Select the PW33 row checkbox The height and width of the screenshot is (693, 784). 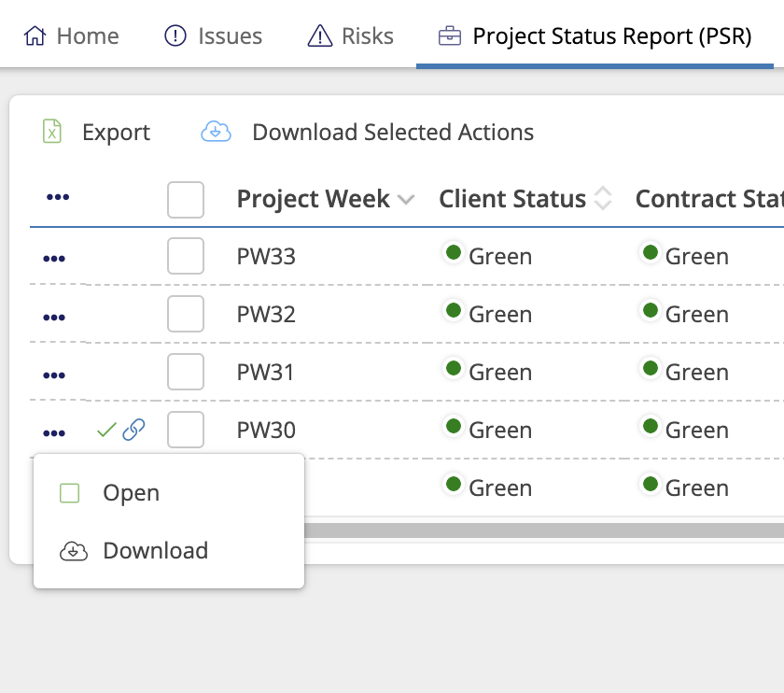tap(186, 257)
